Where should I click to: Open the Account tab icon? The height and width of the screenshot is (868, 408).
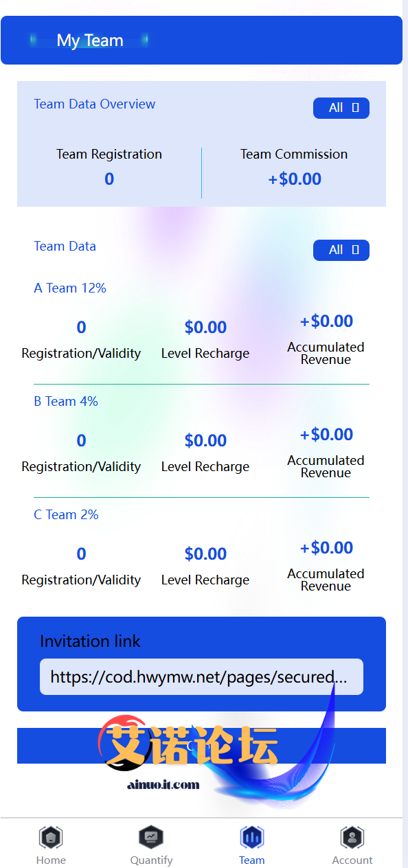click(352, 837)
